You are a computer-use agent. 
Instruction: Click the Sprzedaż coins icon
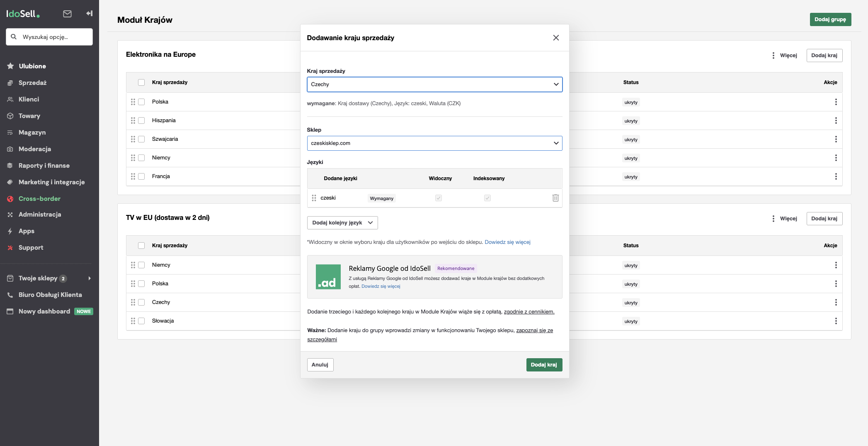[x=10, y=83]
